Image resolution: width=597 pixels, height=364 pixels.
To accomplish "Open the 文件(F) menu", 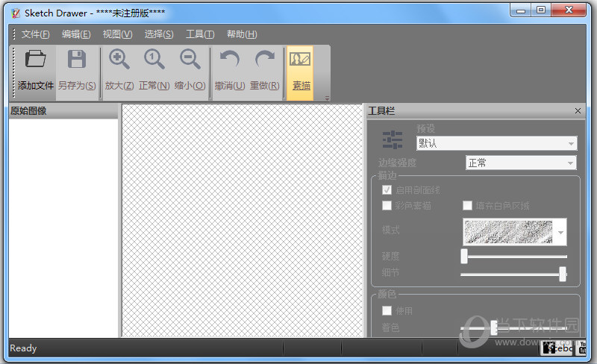I will (35, 34).
